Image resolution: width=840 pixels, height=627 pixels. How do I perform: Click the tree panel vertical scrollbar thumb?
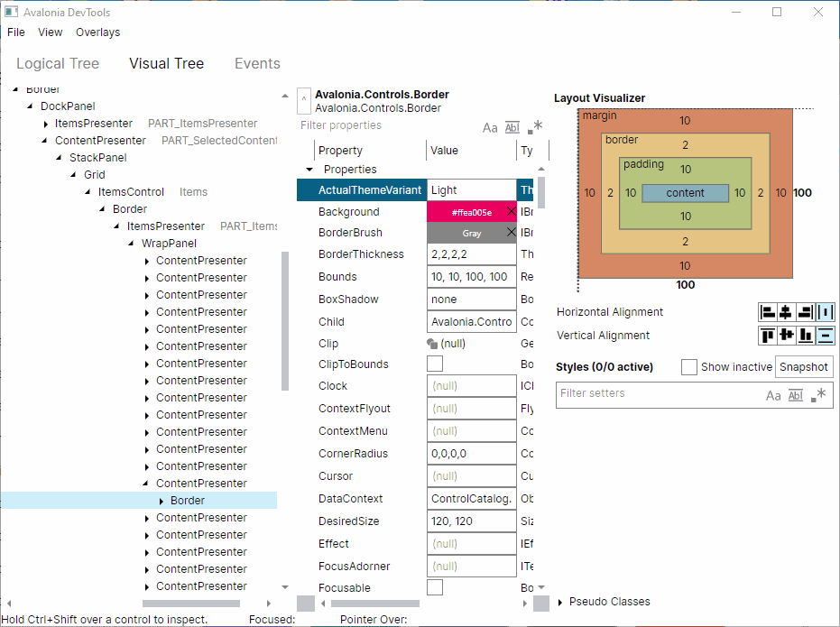(x=285, y=321)
